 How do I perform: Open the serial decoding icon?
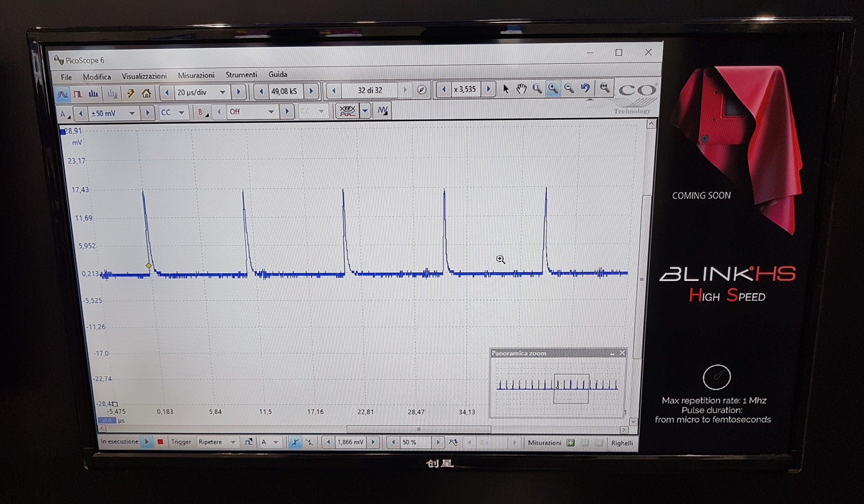click(347, 111)
